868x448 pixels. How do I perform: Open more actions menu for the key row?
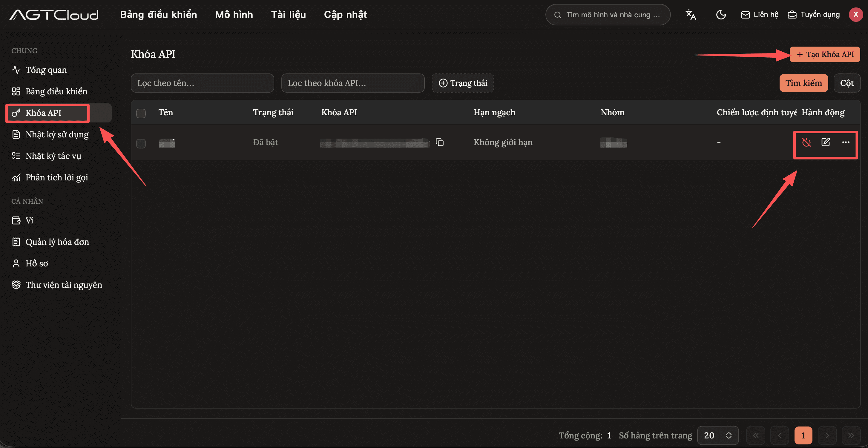[x=846, y=142]
